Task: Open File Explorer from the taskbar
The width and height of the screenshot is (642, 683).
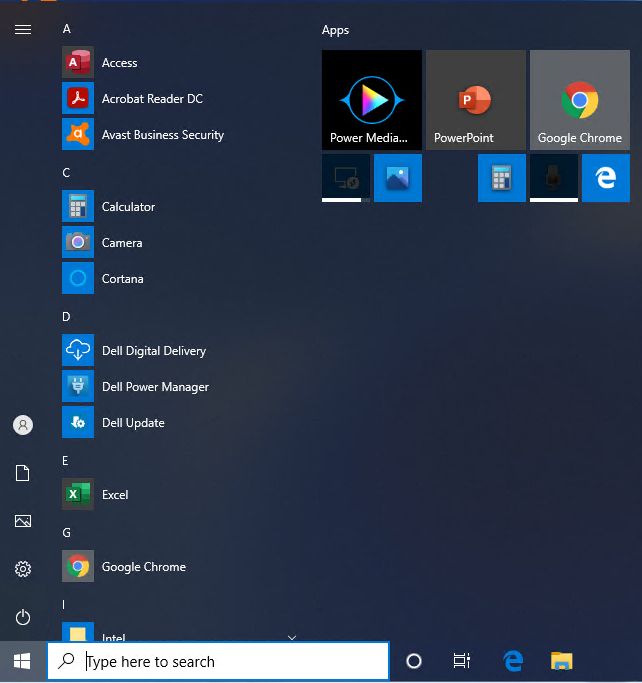Action: 562,661
